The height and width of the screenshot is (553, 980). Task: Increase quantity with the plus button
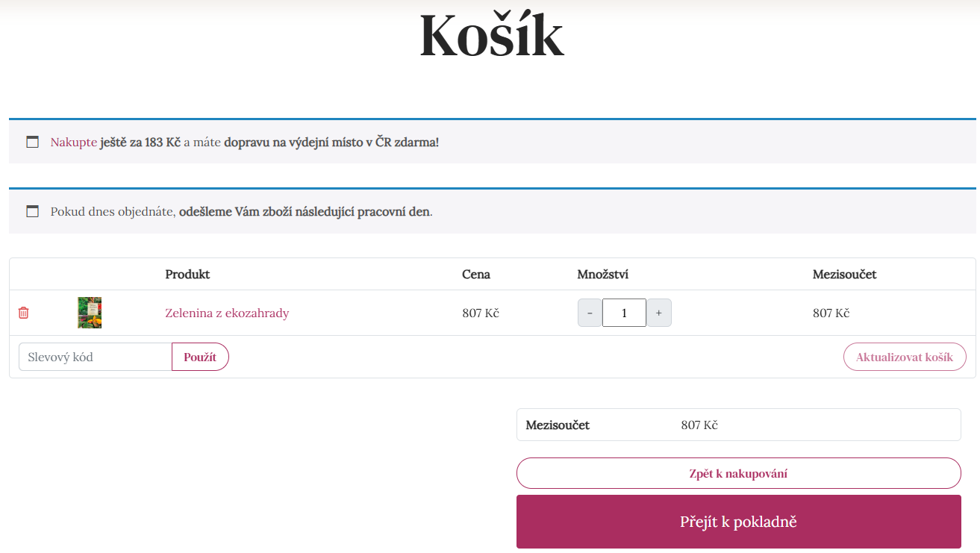[658, 312]
